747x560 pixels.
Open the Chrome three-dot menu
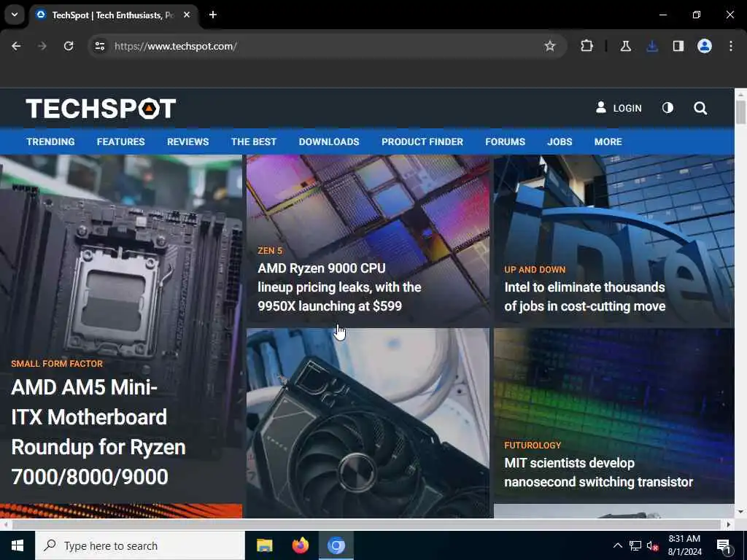click(x=731, y=46)
